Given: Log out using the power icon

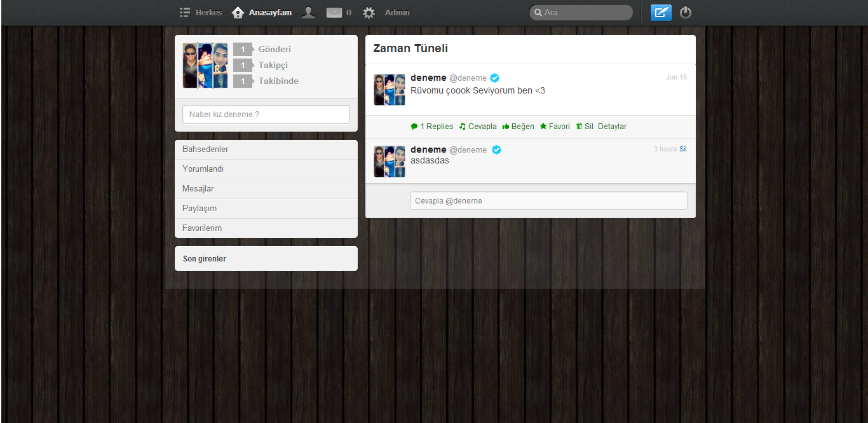Looking at the screenshot, I should (685, 12).
